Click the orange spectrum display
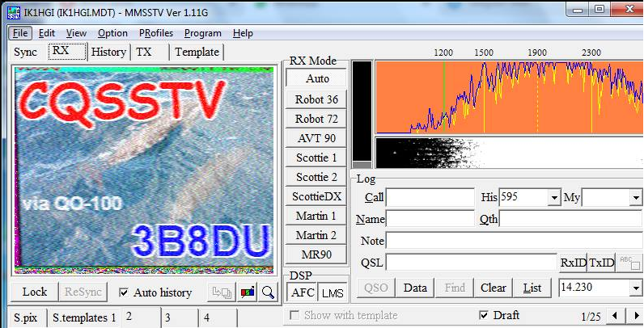Viewport: 644px width, 328px height. pyautogui.click(x=509, y=98)
